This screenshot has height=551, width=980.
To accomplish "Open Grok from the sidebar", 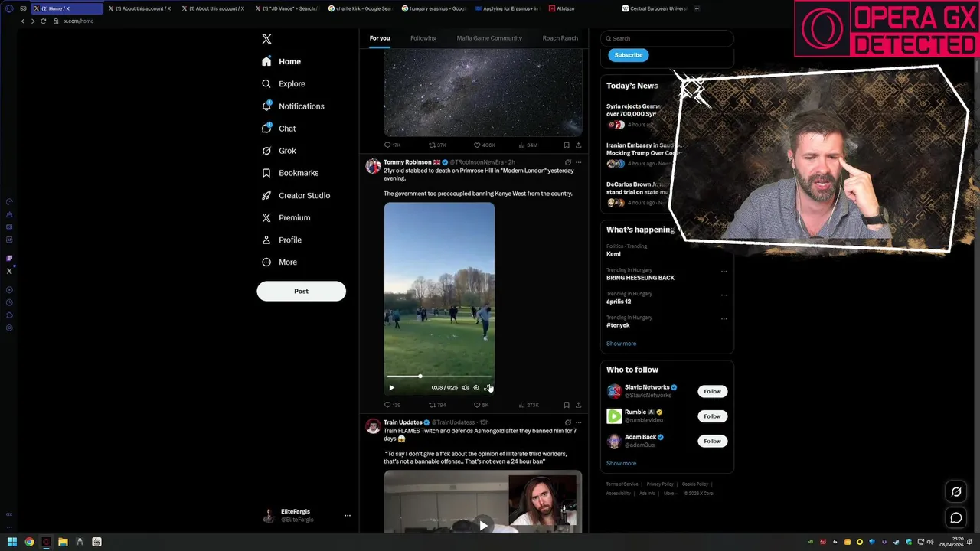I will tap(279, 151).
